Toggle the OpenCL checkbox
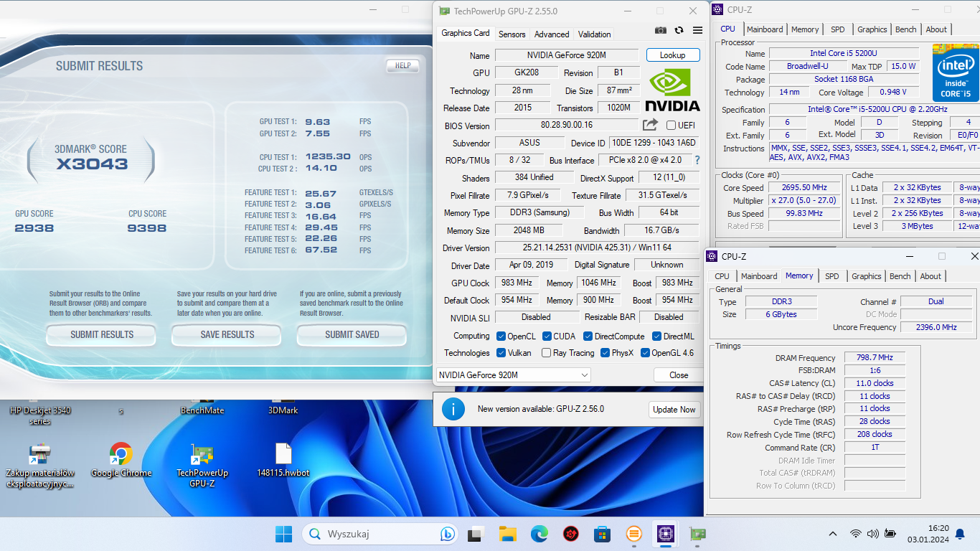The width and height of the screenshot is (980, 551). pyautogui.click(x=501, y=336)
